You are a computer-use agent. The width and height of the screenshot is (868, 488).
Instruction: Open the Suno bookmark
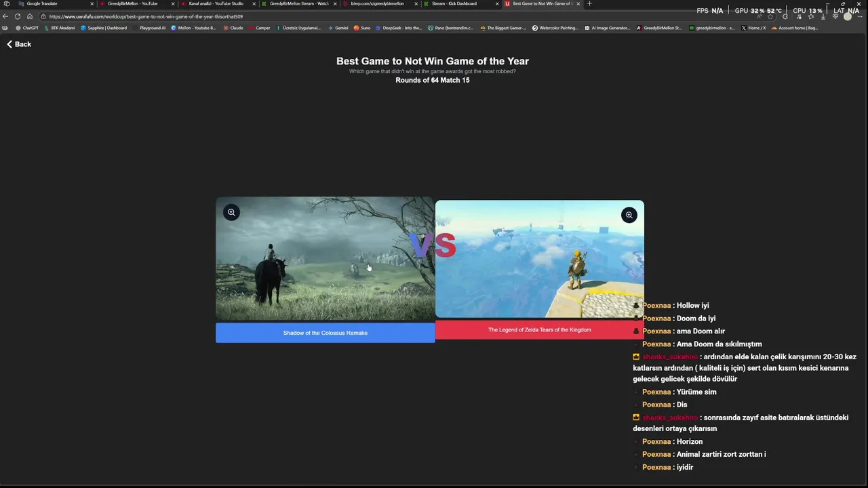coord(362,28)
